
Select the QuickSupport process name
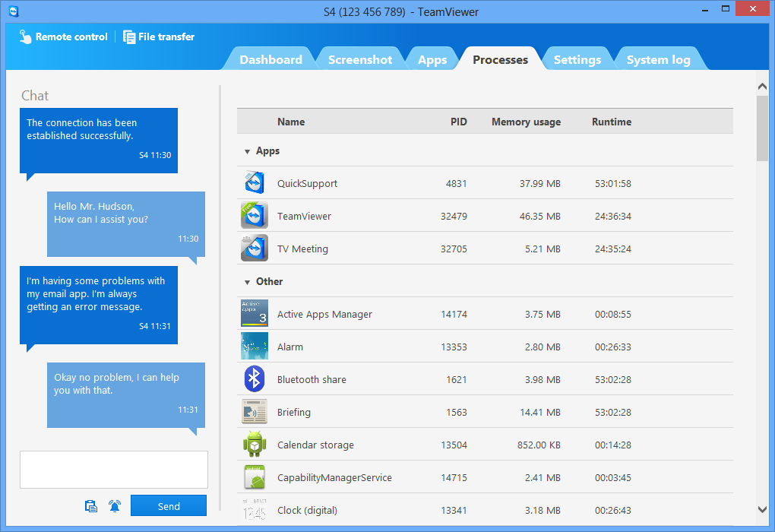(307, 183)
